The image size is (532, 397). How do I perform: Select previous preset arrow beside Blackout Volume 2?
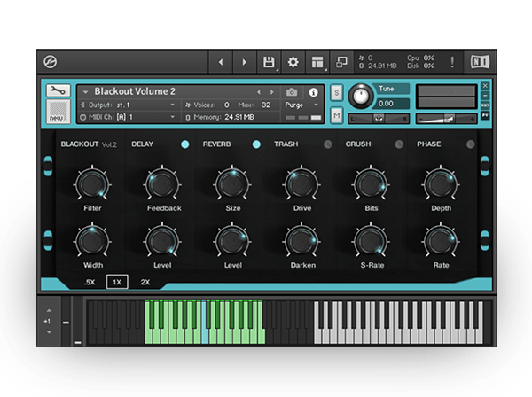click(259, 92)
